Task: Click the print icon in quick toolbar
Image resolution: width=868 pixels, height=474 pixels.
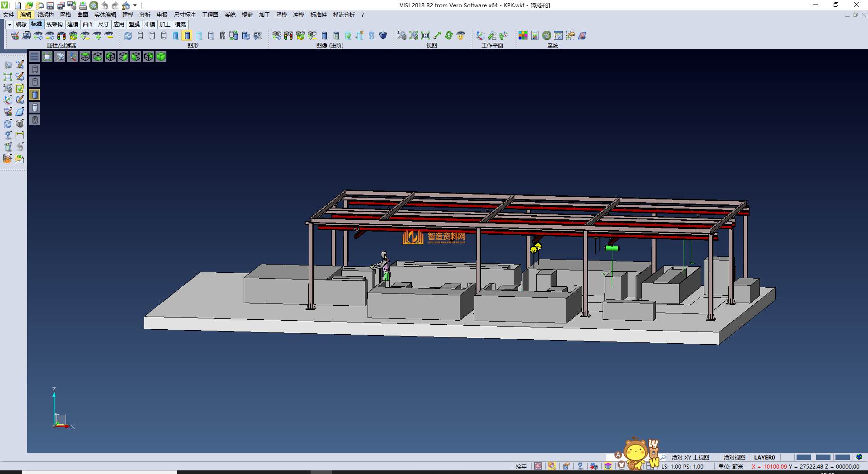Action: click(x=83, y=5)
